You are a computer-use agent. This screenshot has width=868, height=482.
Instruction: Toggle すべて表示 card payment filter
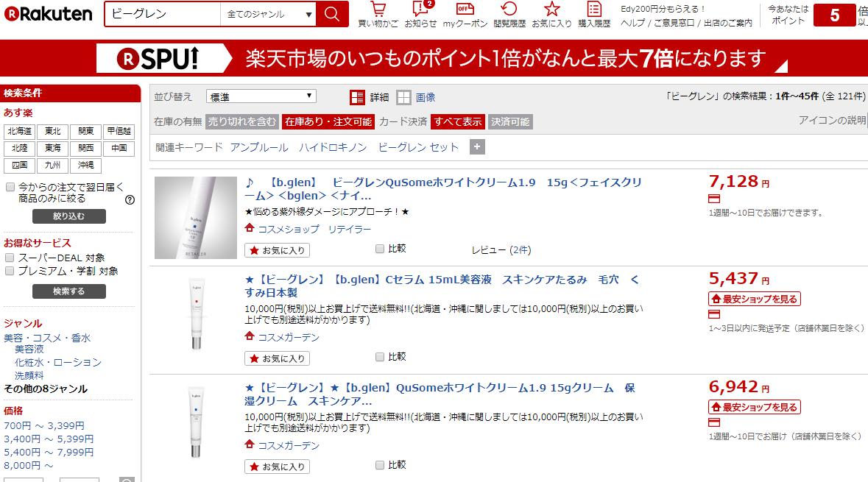point(458,121)
